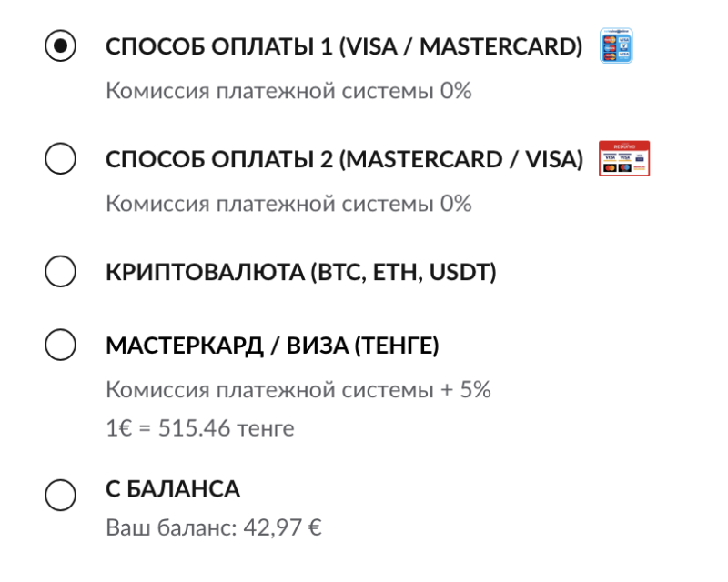Click the КРИПТОВАЛЮТА (BTC, ETH, USDT) label
This screenshot has width=728, height=582.
[x=300, y=272]
